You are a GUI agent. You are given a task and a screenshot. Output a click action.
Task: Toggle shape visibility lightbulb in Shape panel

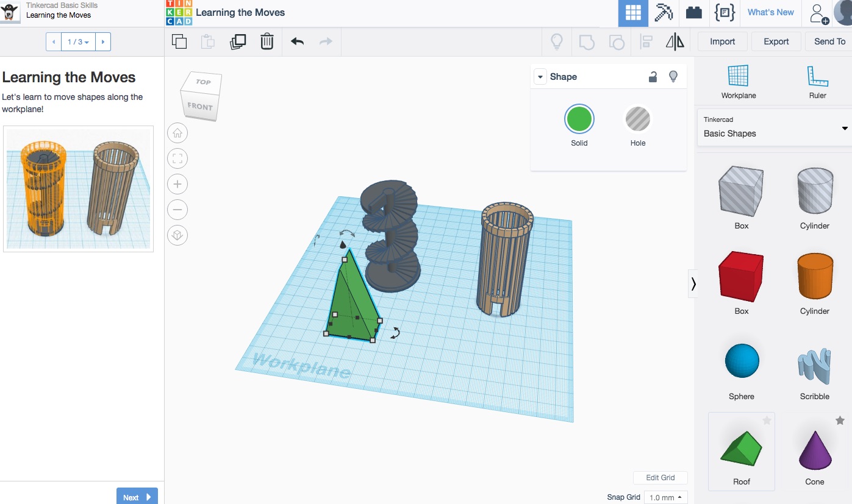(x=673, y=77)
